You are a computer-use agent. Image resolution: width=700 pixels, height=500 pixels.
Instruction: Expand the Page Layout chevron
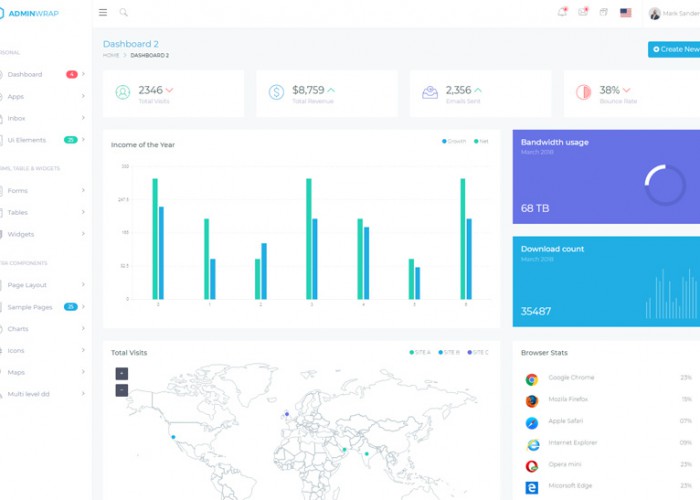pos(83,285)
